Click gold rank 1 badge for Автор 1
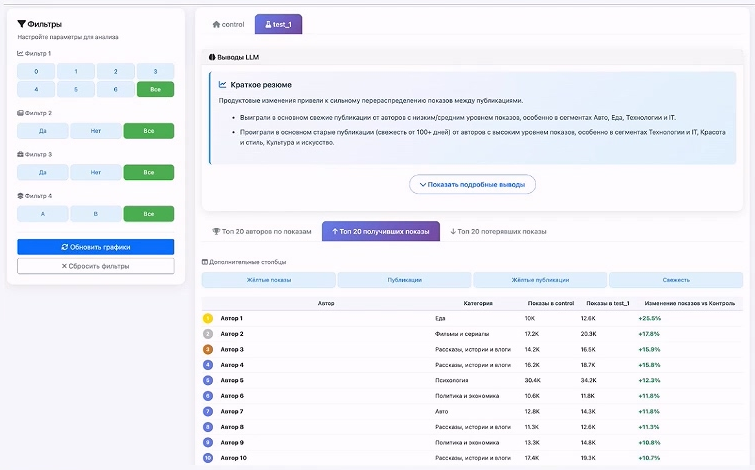755x470 pixels. click(x=208, y=318)
